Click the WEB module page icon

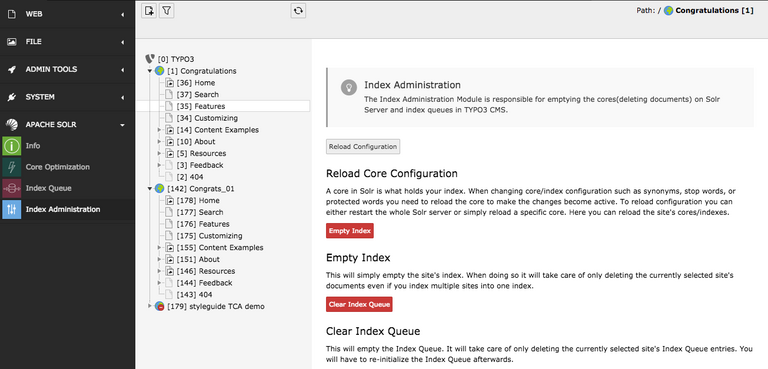click(x=12, y=14)
